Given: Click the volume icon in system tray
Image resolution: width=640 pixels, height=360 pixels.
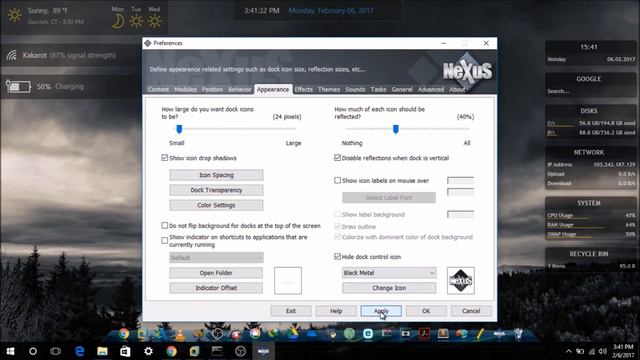Looking at the screenshot, I should (x=602, y=351).
